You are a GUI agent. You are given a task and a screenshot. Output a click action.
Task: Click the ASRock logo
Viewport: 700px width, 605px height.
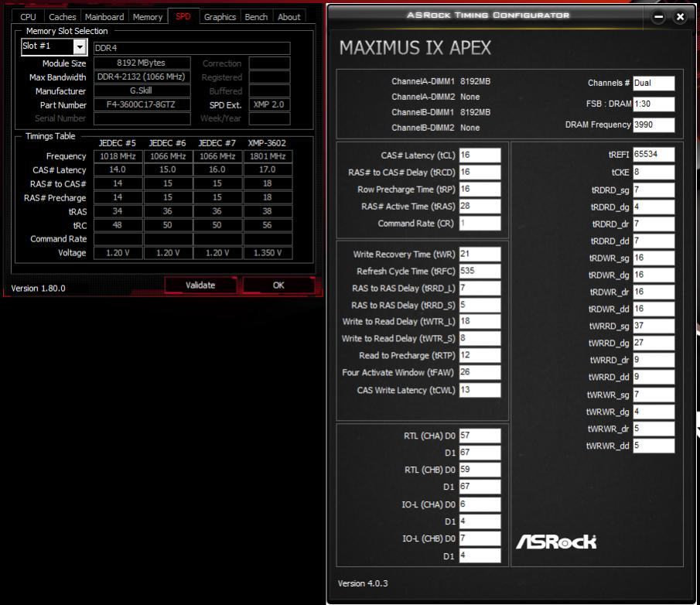tap(556, 542)
